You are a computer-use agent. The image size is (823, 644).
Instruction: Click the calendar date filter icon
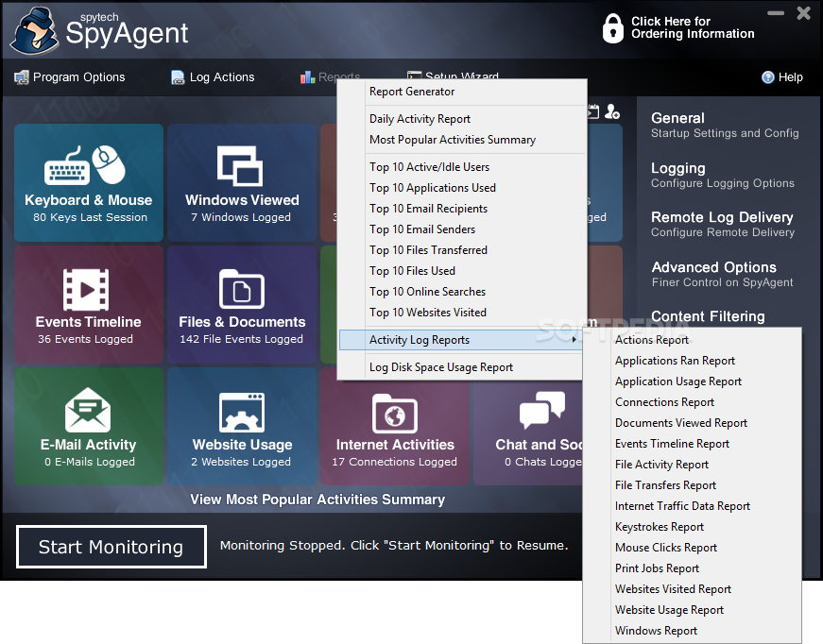[593, 111]
